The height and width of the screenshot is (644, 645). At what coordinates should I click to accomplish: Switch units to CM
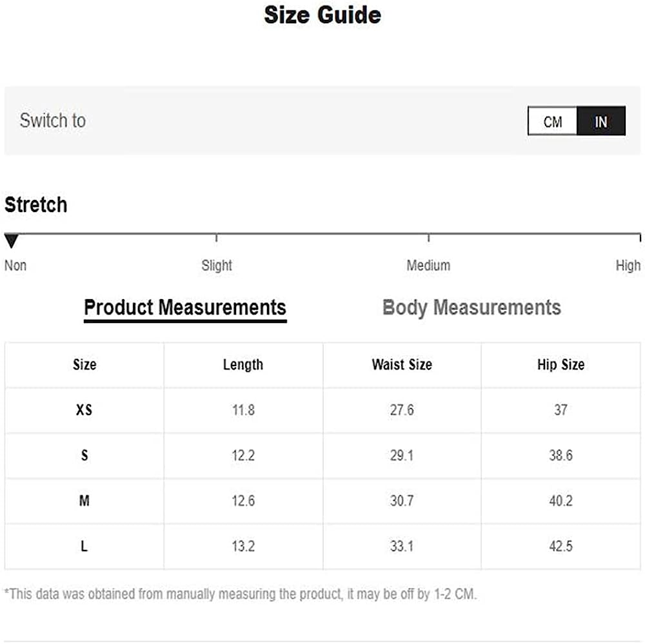click(x=552, y=121)
